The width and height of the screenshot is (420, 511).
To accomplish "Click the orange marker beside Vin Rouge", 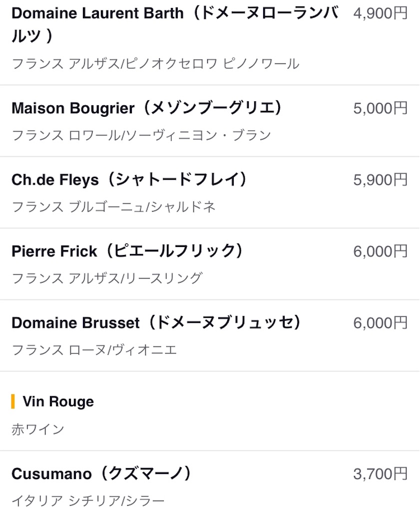I will point(12,401).
